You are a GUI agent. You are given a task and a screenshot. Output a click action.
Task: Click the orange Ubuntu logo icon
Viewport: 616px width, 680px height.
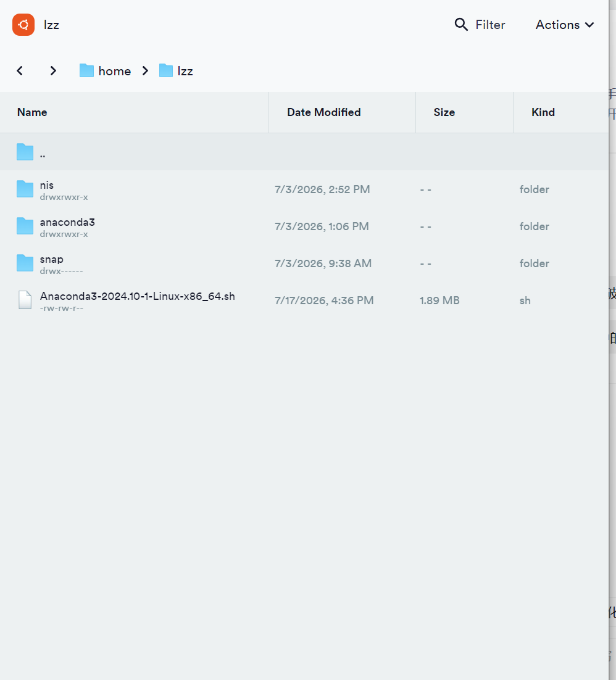point(23,25)
